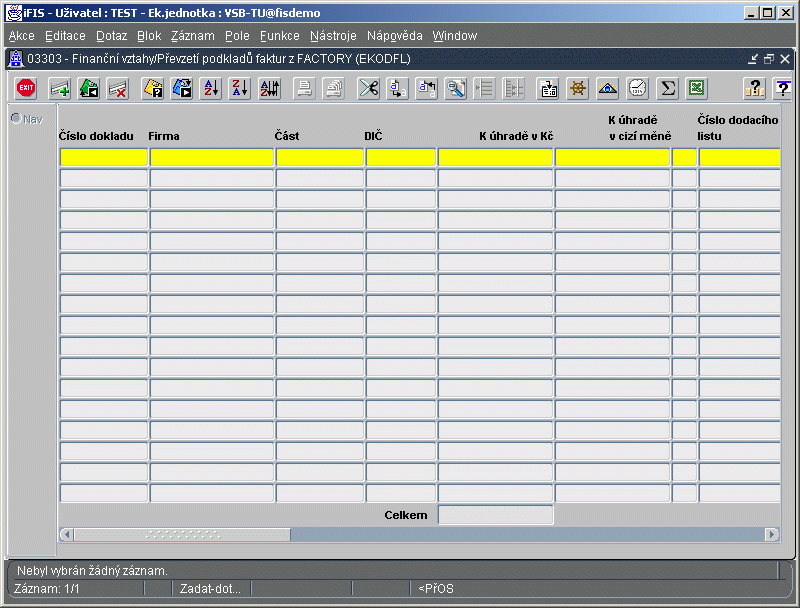Open the Funkce menu
The height and width of the screenshot is (608, 800).
pyautogui.click(x=280, y=36)
